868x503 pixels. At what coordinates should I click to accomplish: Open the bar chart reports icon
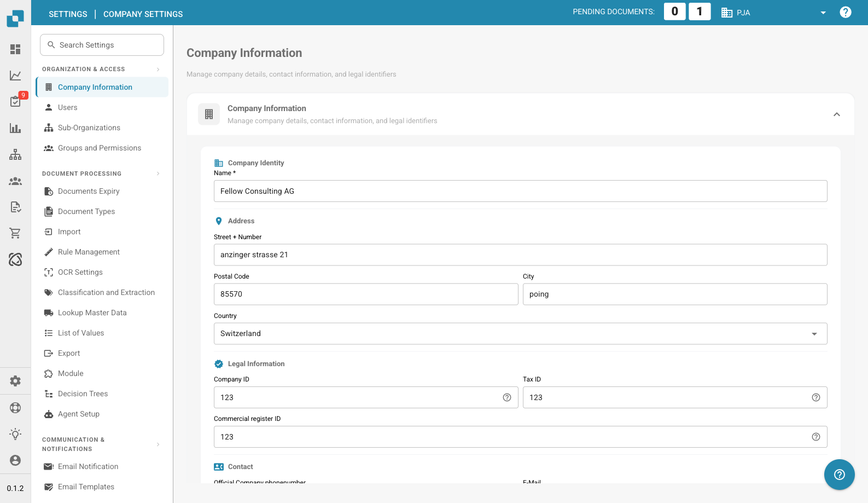[x=15, y=128]
